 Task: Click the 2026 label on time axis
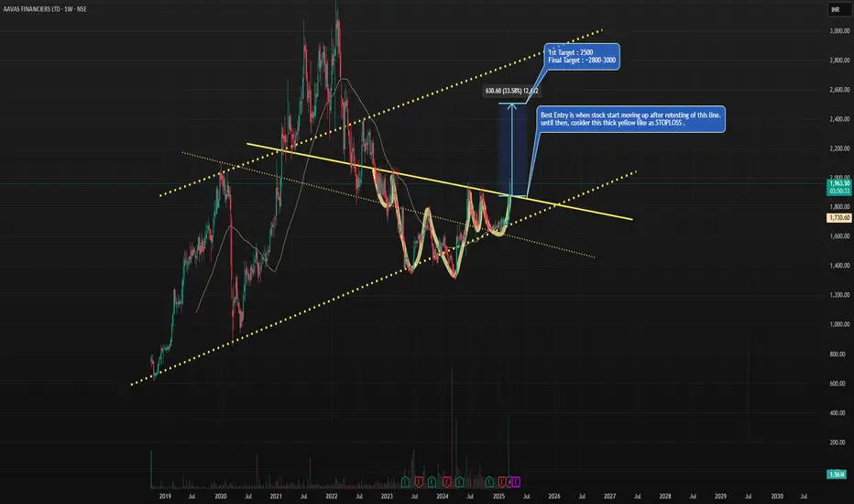click(554, 497)
